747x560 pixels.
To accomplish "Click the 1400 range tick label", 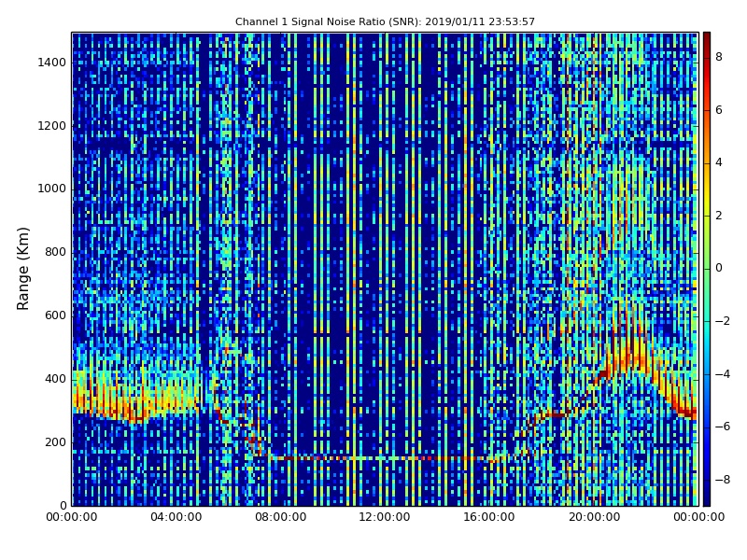I will click(52, 63).
